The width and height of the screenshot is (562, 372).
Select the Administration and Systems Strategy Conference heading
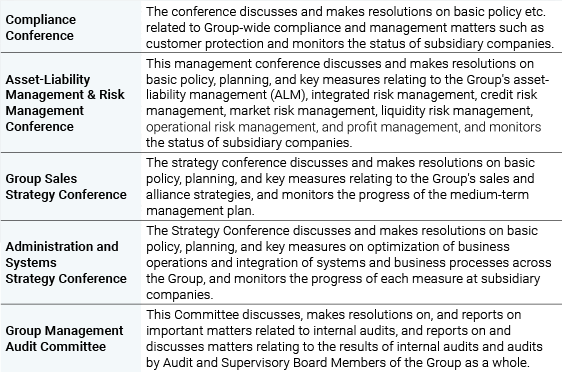click(x=66, y=263)
